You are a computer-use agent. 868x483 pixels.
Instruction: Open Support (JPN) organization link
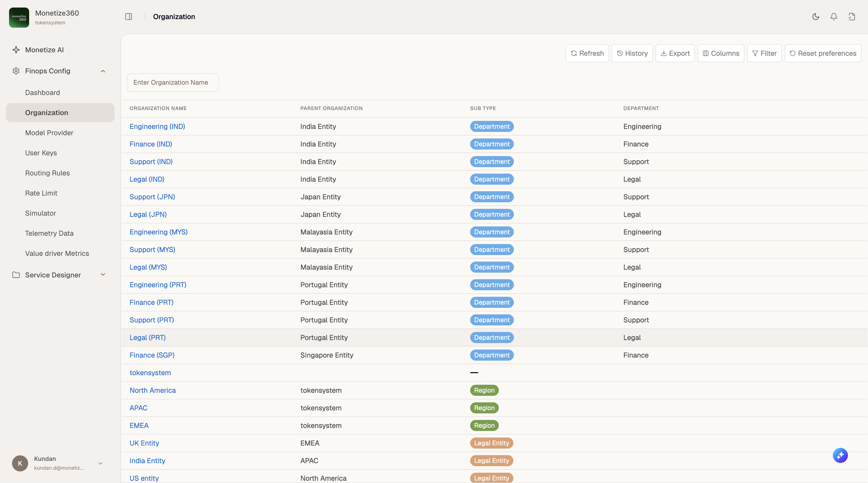point(152,197)
